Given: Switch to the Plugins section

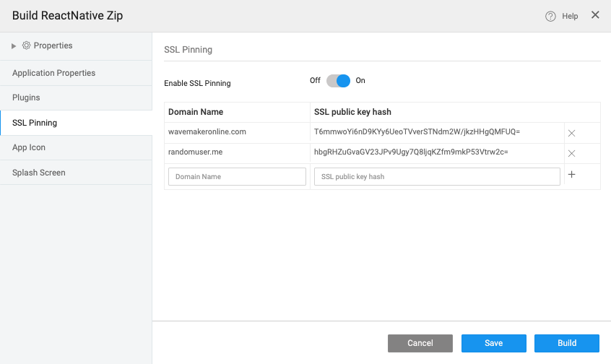Looking at the screenshot, I should coord(26,97).
